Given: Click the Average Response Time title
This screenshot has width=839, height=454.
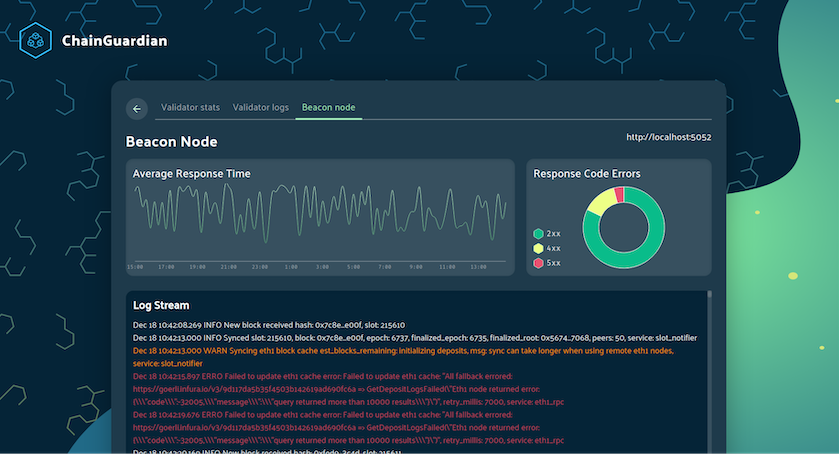Looking at the screenshot, I should coord(192,173).
